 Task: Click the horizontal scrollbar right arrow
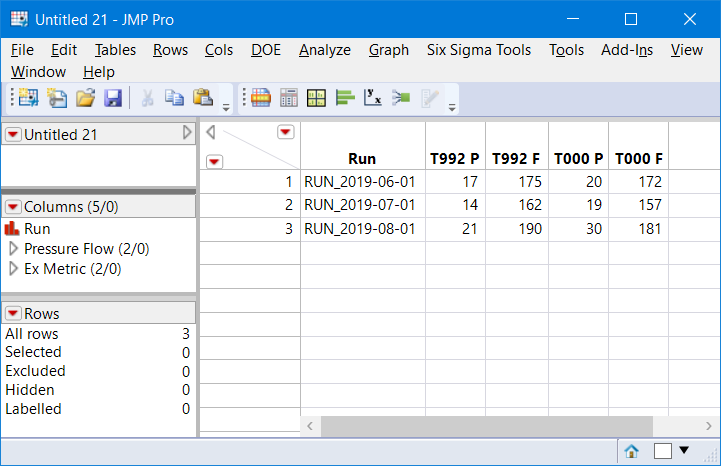tap(708, 426)
